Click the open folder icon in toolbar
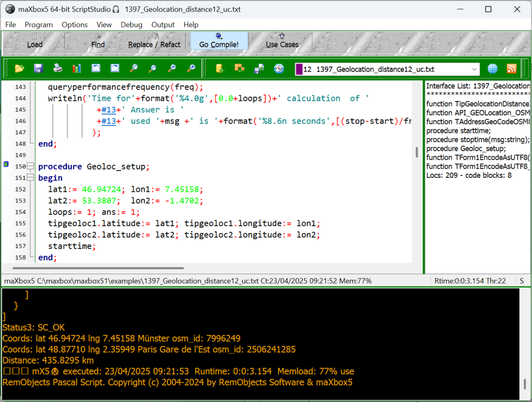 click(19, 69)
